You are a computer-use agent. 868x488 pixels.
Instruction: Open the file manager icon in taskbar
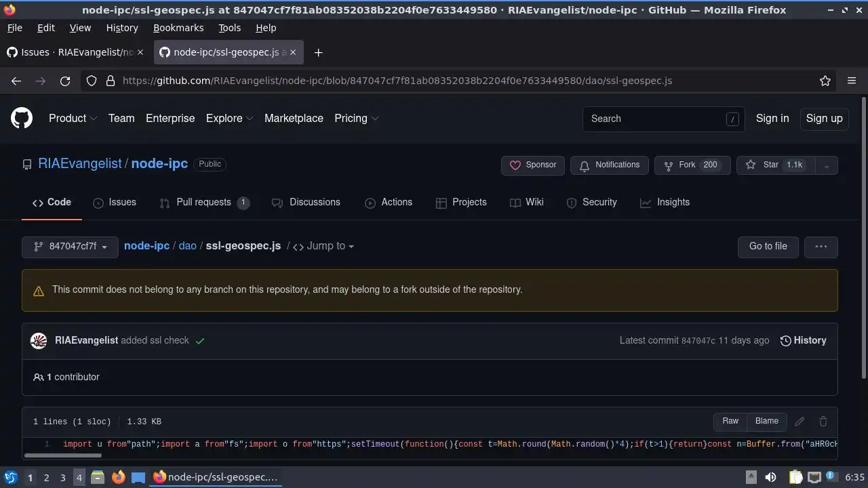click(x=97, y=477)
